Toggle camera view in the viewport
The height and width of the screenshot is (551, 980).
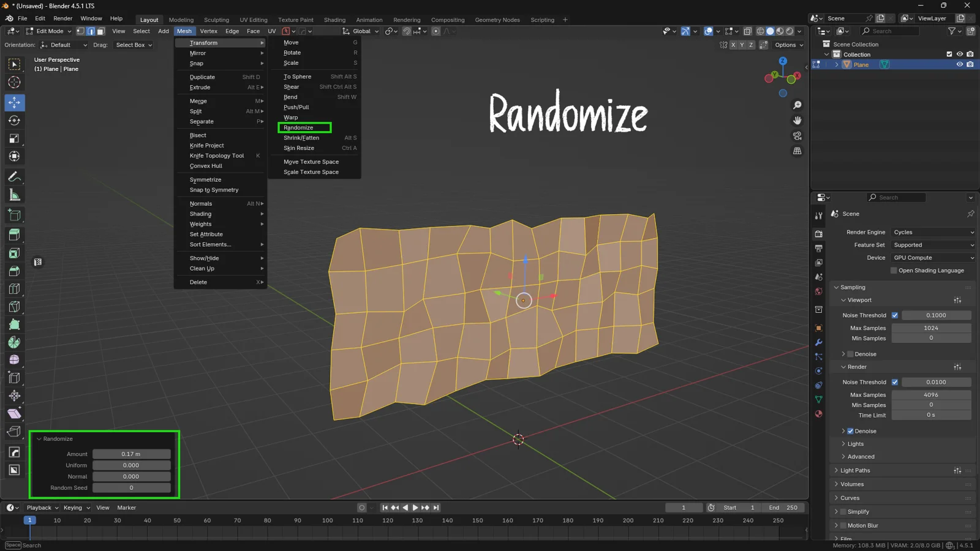(797, 135)
